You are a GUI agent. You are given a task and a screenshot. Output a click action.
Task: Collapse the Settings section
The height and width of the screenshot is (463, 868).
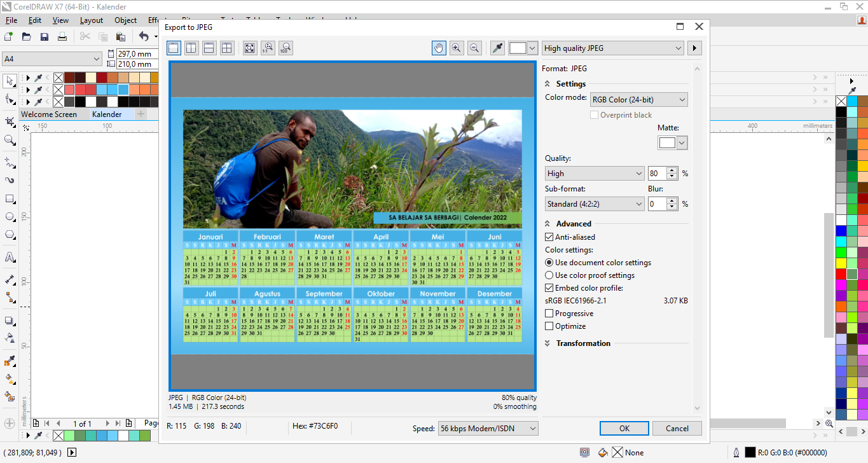click(x=548, y=83)
